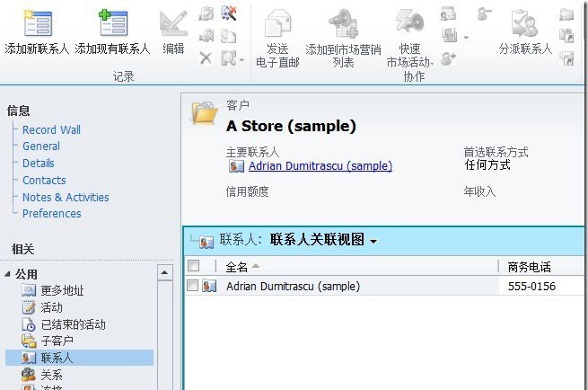This screenshot has width=588, height=390.
Task: Go to the General section
Action: pos(41,146)
